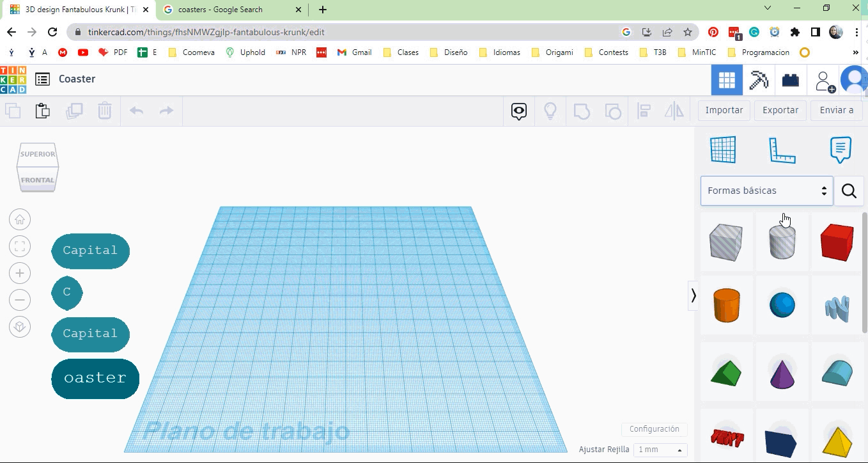Switch view mode with the home icon
The width and height of the screenshot is (868, 463).
(x=20, y=219)
